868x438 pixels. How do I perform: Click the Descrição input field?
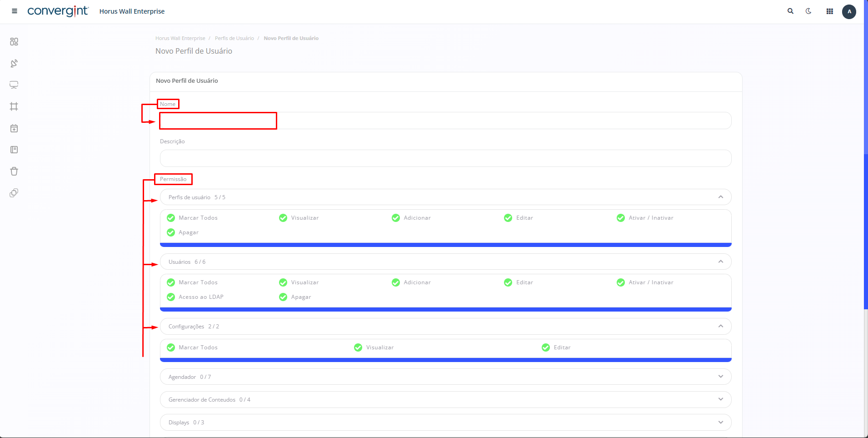click(445, 158)
